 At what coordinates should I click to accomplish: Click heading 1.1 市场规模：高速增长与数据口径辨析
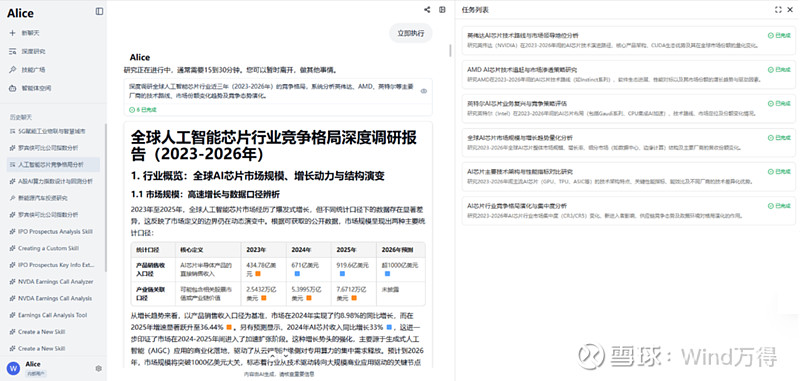click(206, 195)
